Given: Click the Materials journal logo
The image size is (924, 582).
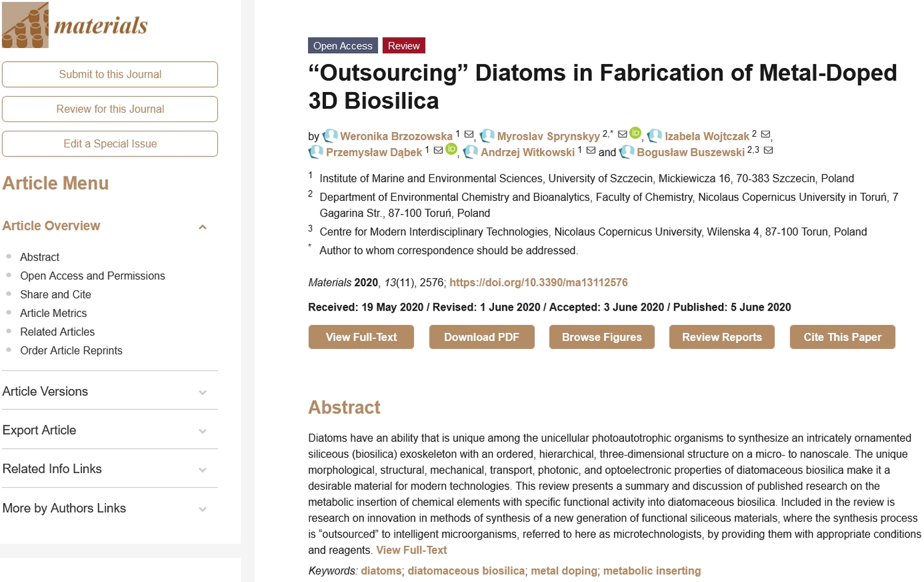Looking at the screenshot, I should pos(75,25).
